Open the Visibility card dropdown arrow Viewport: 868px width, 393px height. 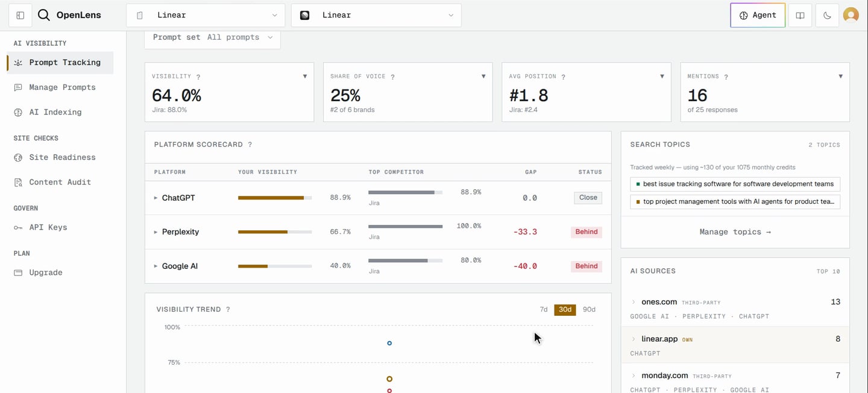pyautogui.click(x=305, y=77)
